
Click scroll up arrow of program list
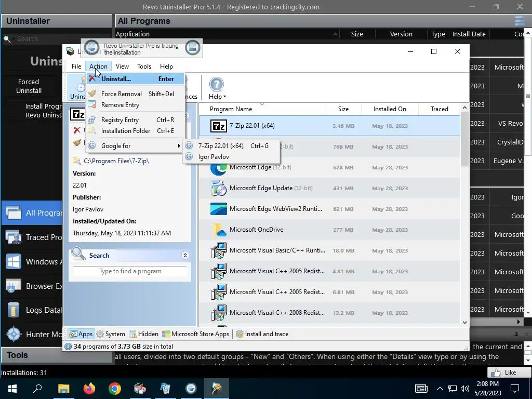pos(464,108)
